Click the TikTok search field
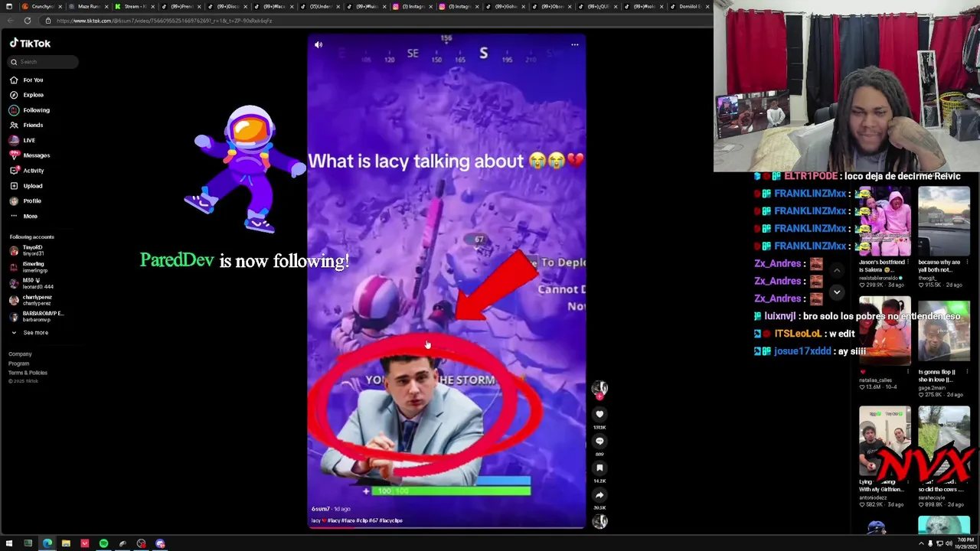980x551 pixels. coord(42,62)
